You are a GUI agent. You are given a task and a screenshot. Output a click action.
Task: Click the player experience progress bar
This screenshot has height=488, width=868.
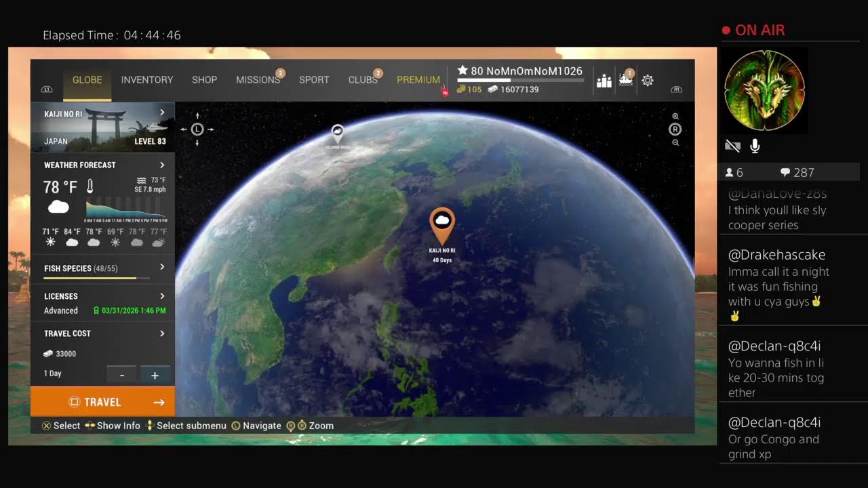[x=520, y=81]
